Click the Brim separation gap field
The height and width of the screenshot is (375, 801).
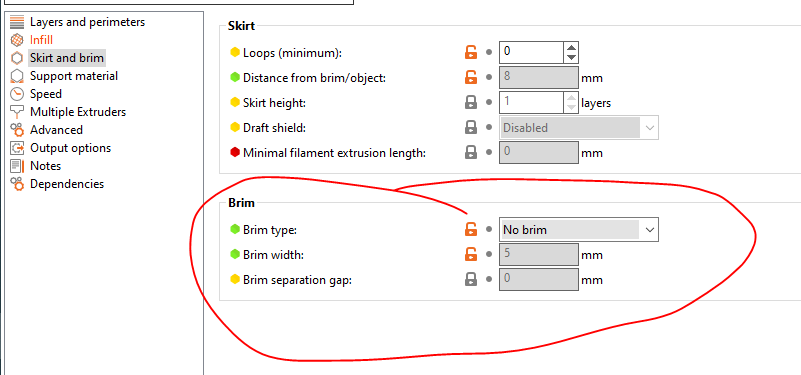(539, 279)
